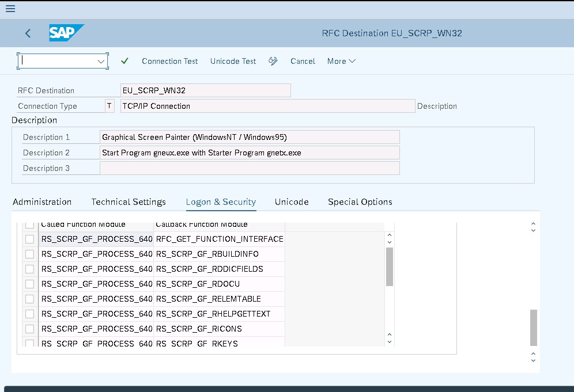
Task: Check the RS_SCRP_GF_RHELPGETTEXT row checkbox
Action: [29, 314]
